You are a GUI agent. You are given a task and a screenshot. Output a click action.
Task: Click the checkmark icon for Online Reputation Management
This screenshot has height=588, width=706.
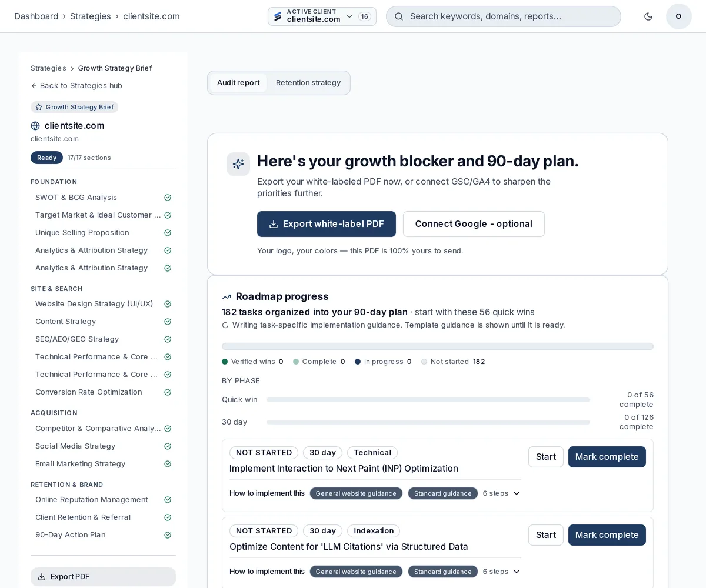(x=168, y=500)
